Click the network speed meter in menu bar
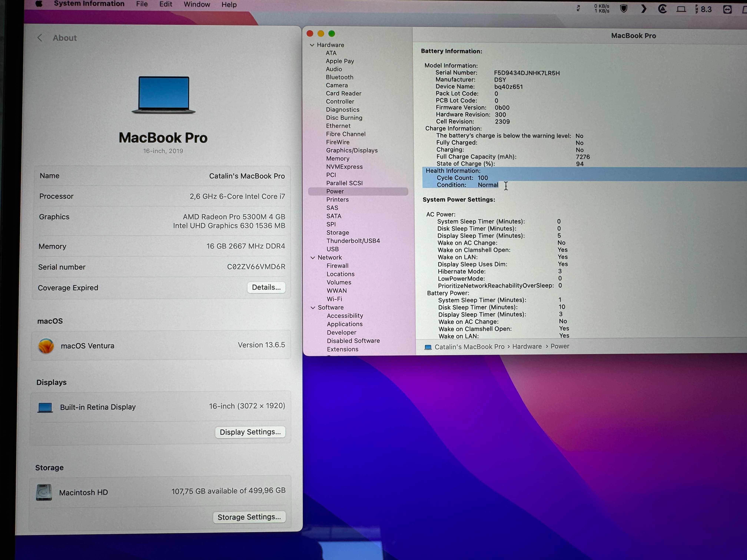The width and height of the screenshot is (747, 560). pyautogui.click(x=601, y=9)
